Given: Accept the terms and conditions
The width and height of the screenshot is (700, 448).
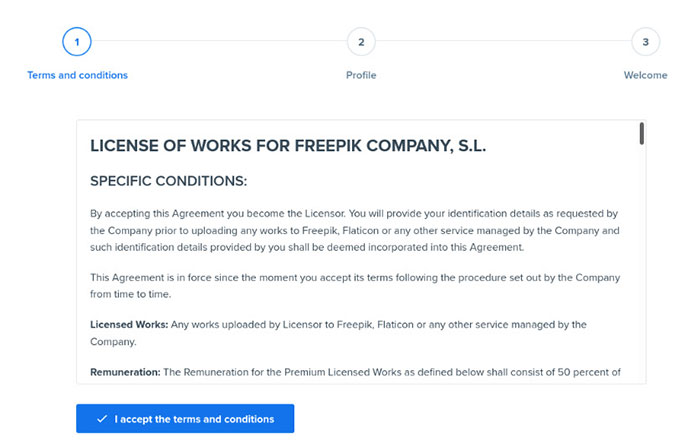Looking at the screenshot, I should click(x=185, y=419).
